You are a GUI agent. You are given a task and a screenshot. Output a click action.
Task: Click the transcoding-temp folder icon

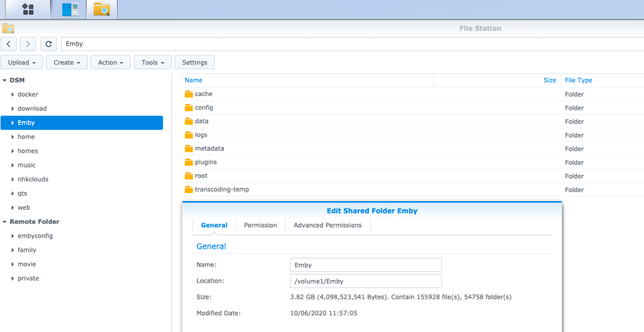coord(188,189)
